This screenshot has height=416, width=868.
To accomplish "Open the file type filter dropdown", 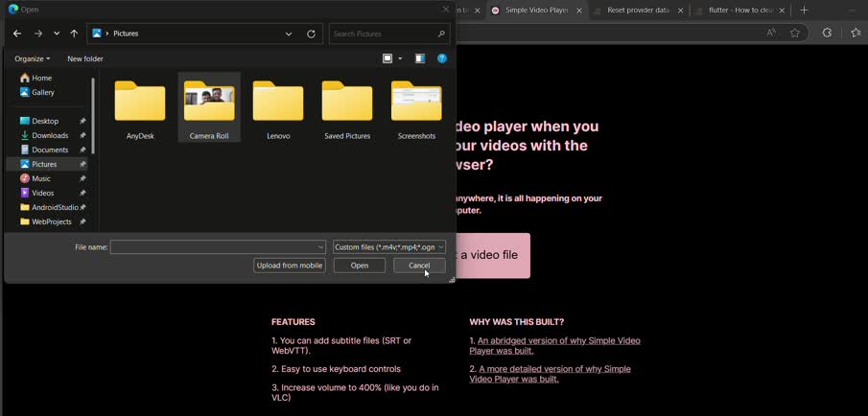I will point(389,247).
